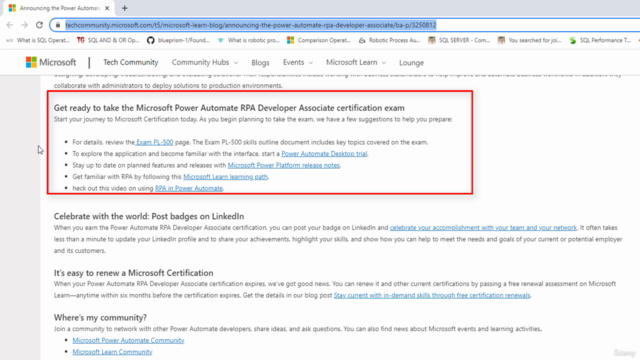Open 'Comparison Operat...' bookmark

(x=319, y=40)
